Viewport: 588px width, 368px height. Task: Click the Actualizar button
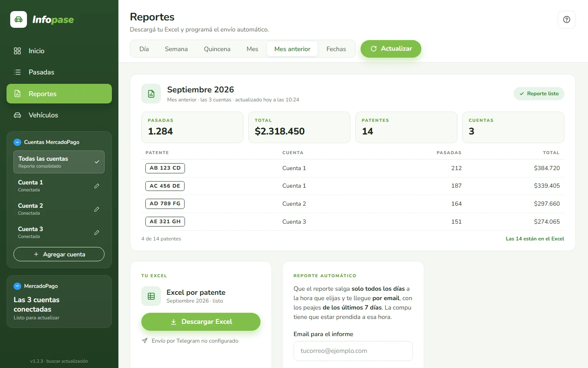(x=391, y=49)
